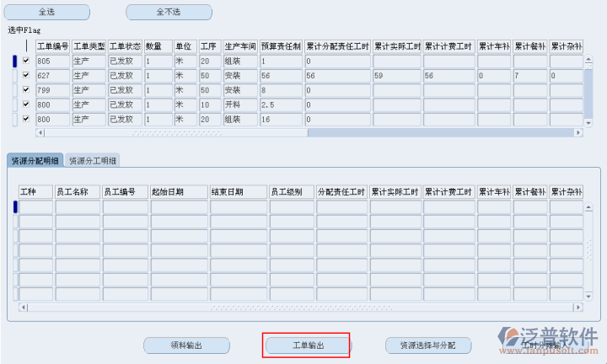Uncheck the checkbox for work order 799
607x364 pixels.
click(x=26, y=90)
